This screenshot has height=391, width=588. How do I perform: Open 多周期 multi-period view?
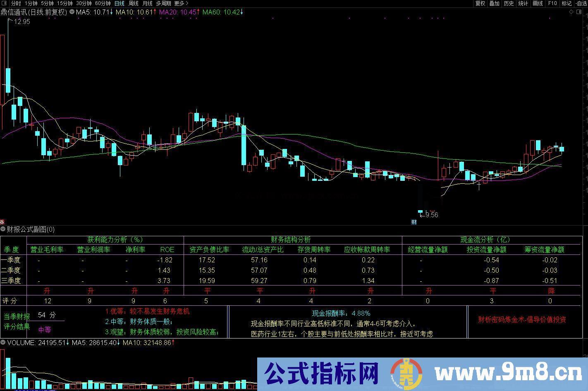(163, 3)
